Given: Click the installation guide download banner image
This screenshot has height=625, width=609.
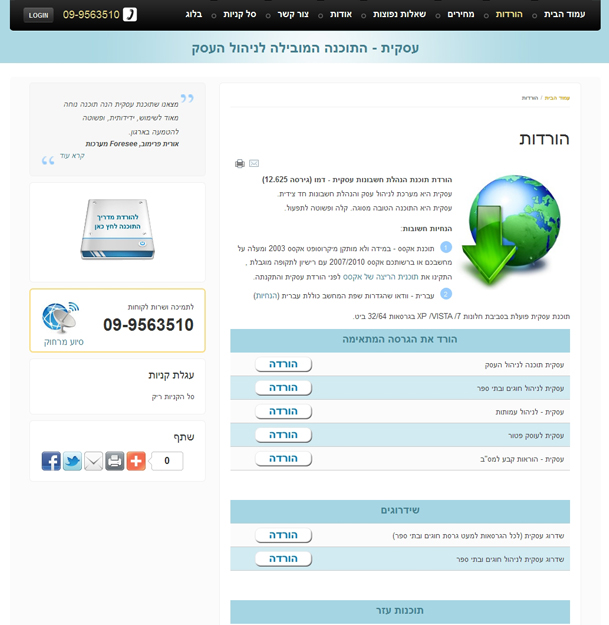Looking at the screenshot, I should 118,229.
